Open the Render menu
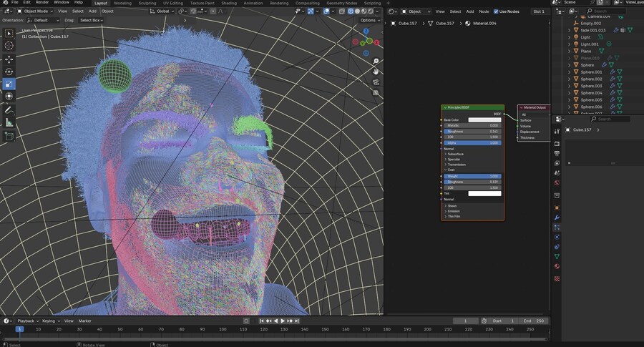This screenshot has width=644, height=347. [42, 2]
